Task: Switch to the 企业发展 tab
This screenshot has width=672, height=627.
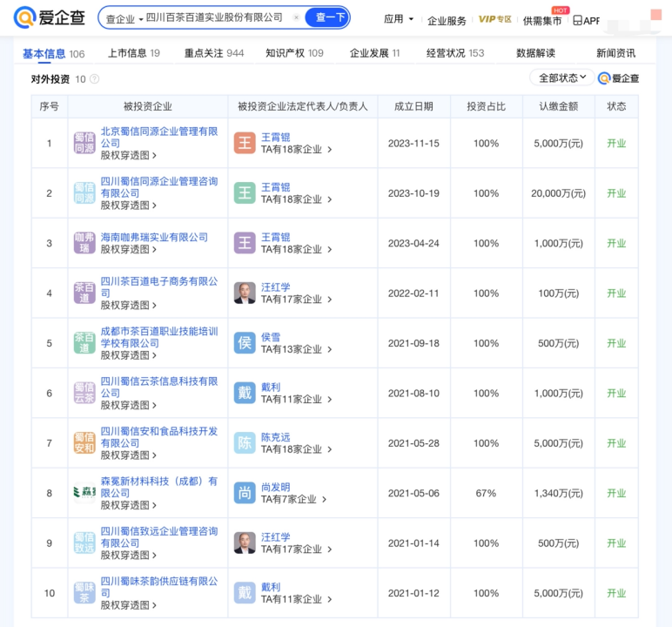Action: [x=374, y=53]
